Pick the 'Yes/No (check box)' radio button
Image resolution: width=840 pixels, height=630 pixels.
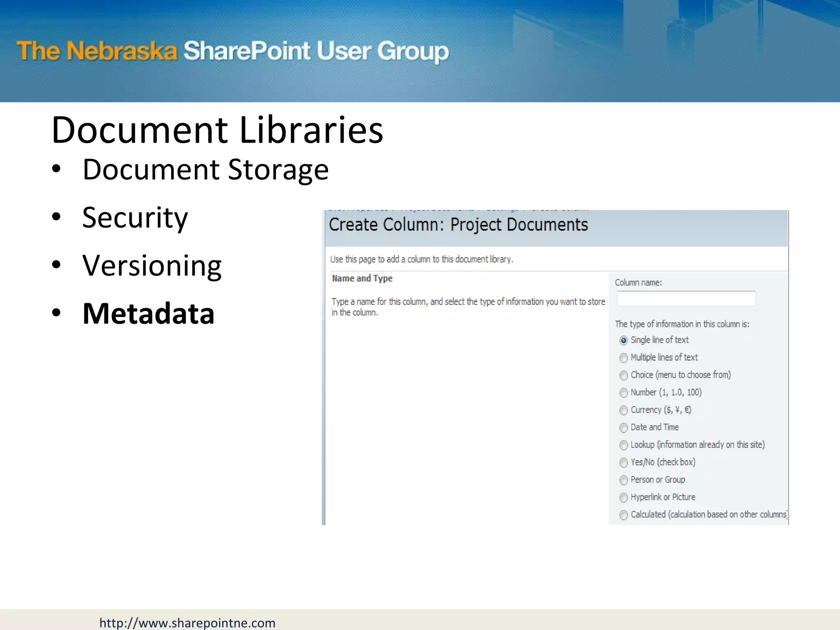[623, 463]
